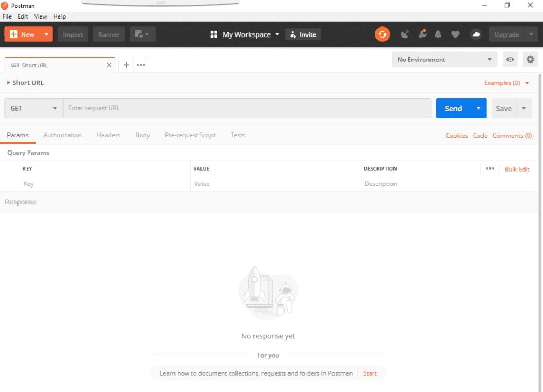Open the Save options arrow

(524, 108)
